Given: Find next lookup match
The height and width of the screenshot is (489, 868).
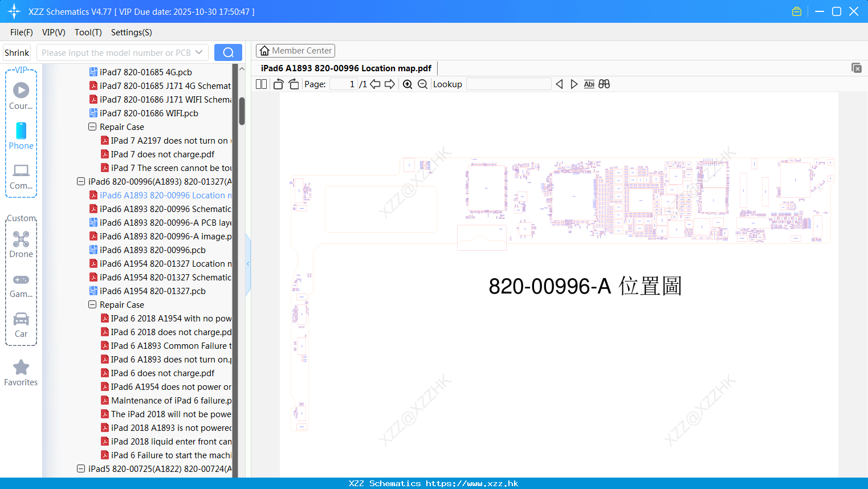Looking at the screenshot, I should coord(574,84).
